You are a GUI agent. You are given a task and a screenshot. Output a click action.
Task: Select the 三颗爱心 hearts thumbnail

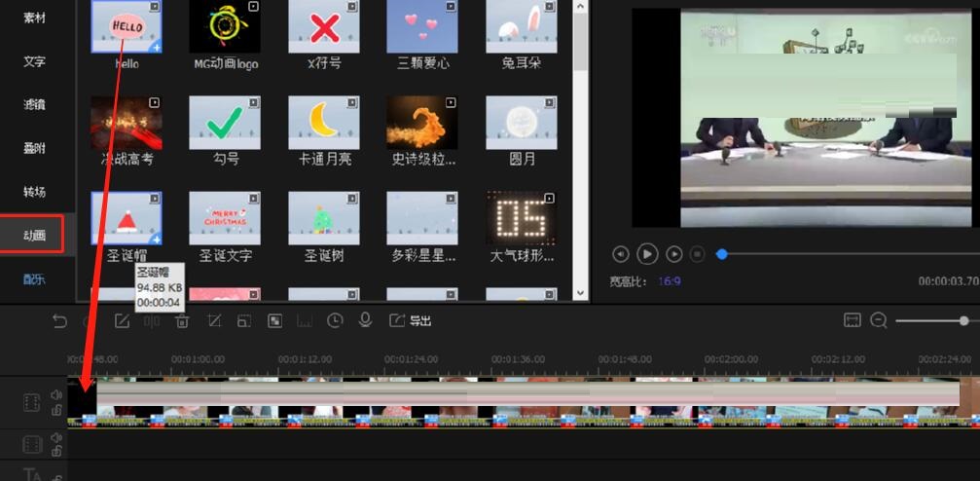(422, 26)
